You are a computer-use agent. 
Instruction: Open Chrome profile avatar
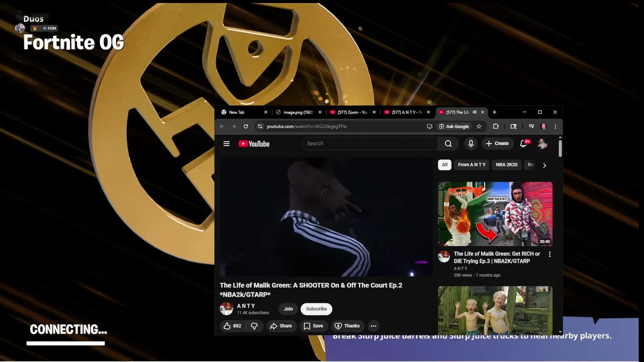[x=543, y=126]
